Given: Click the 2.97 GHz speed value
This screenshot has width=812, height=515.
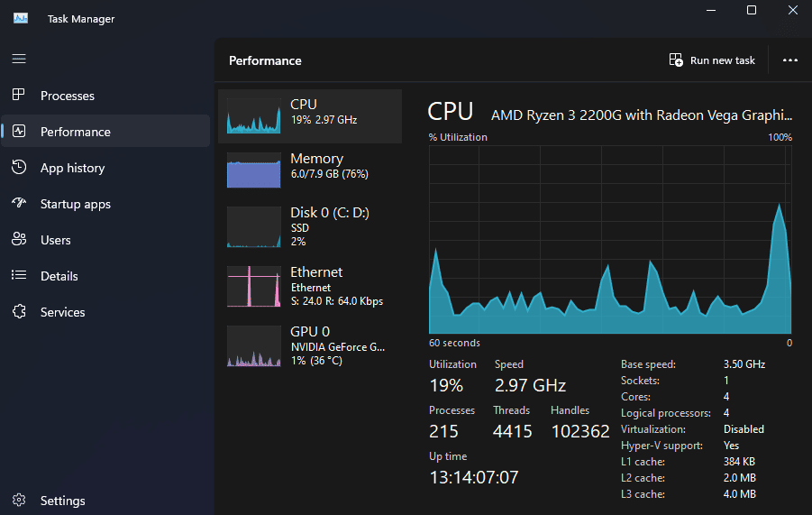Looking at the screenshot, I should (530, 385).
